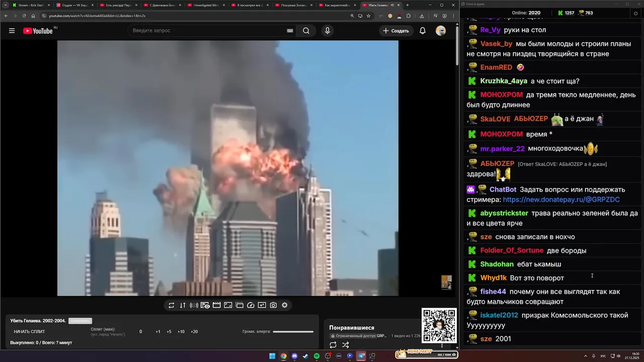Expand the system tray hidden icons chevron
This screenshot has height=362, width=644.
click(x=585, y=356)
